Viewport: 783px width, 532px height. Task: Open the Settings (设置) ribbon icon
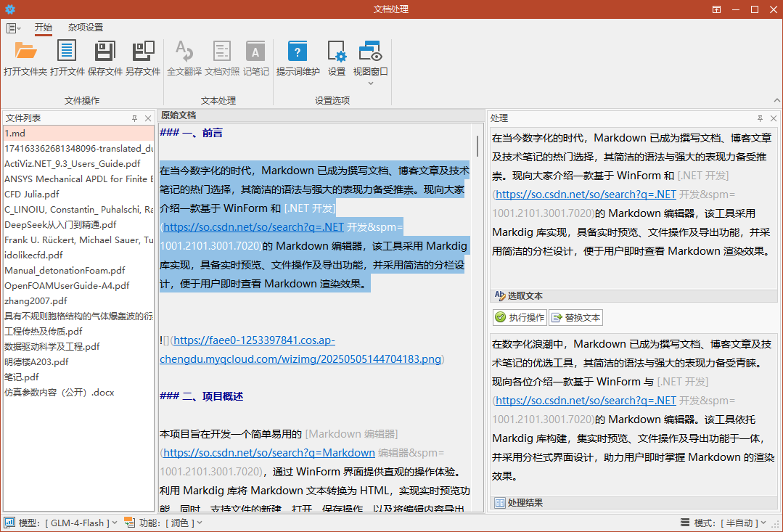click(337, 52)
